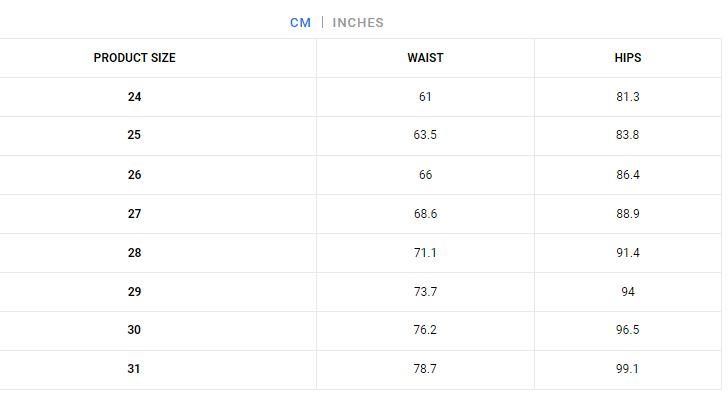This screenshot has width=728, height=393.
Task: Select the WAIST column header
Action: (425, 58)
